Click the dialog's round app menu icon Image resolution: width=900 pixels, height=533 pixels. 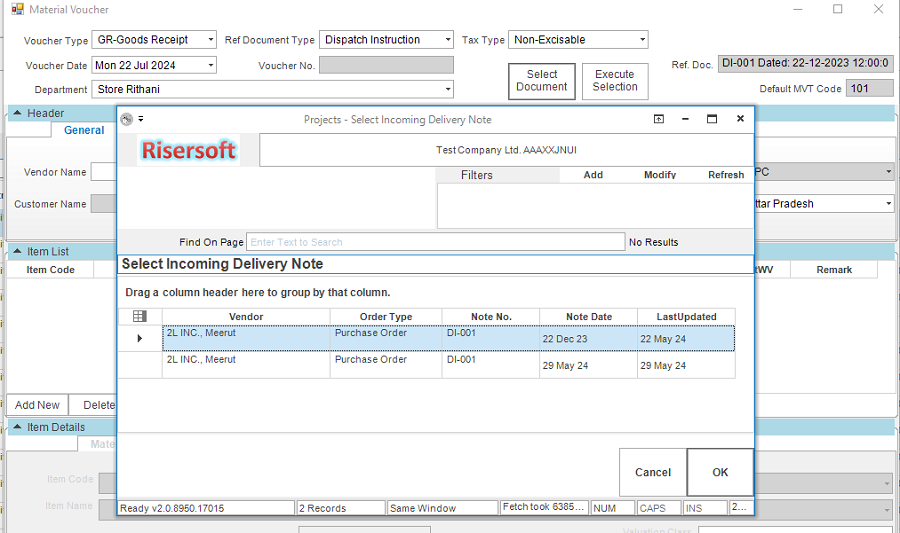[126, 119]
